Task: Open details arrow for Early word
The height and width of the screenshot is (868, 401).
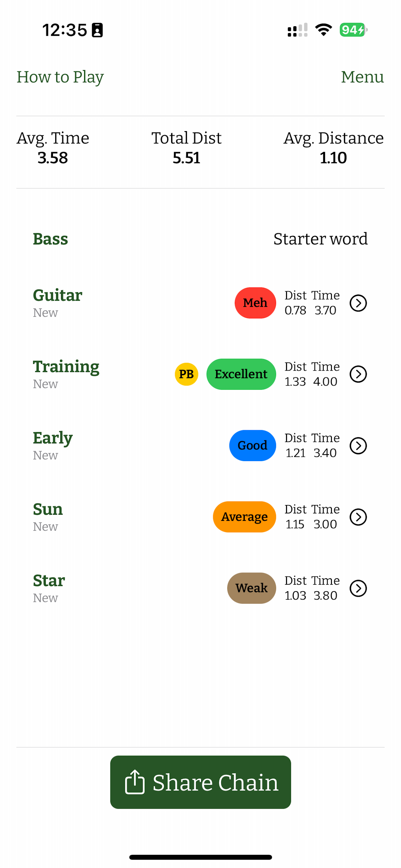Action: pyautogui.click(x=358, y=445)
